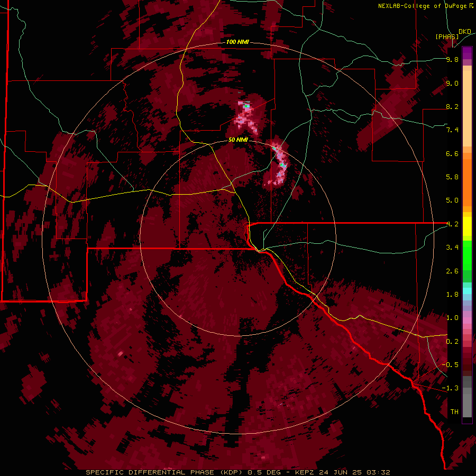
Task: Click the 100 NMI range ring label
Action: tap(237, 42)
